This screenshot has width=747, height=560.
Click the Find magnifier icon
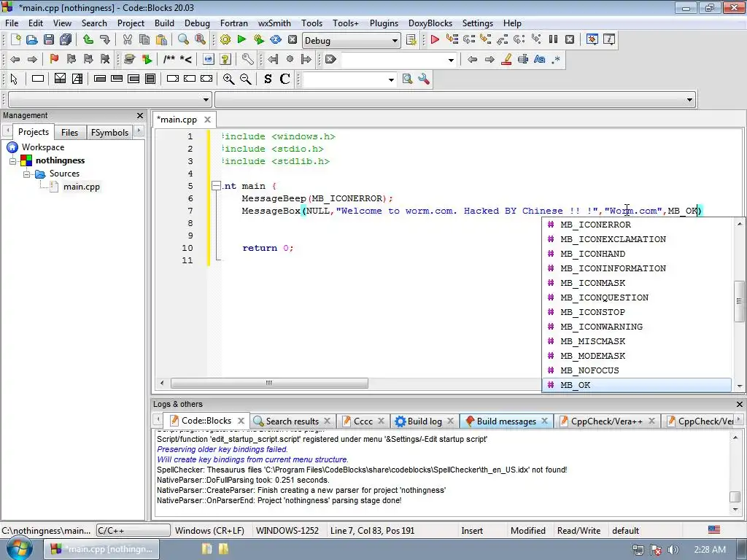[183, 39]
